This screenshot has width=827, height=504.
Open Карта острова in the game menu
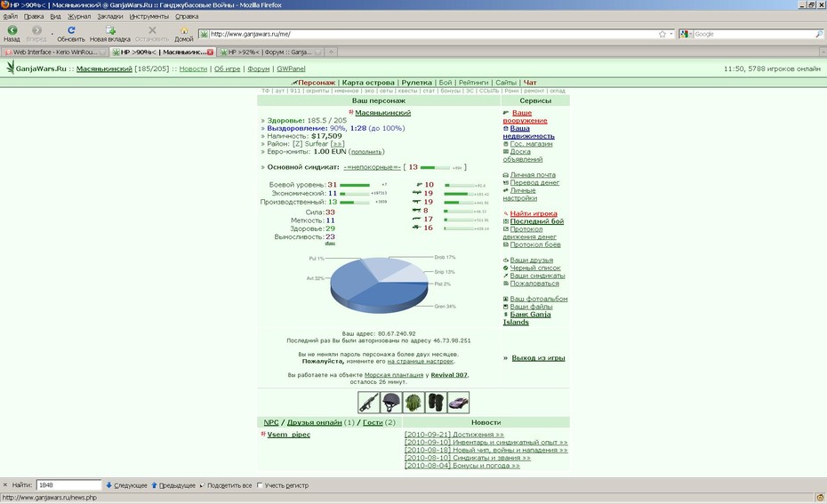tap(368, 83)
